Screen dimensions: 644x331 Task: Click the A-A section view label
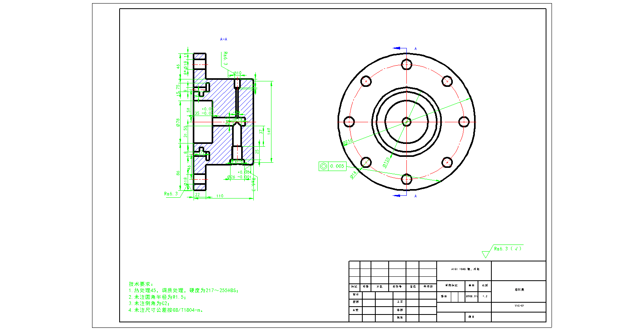pyautogui.click(x=223, y=39)
